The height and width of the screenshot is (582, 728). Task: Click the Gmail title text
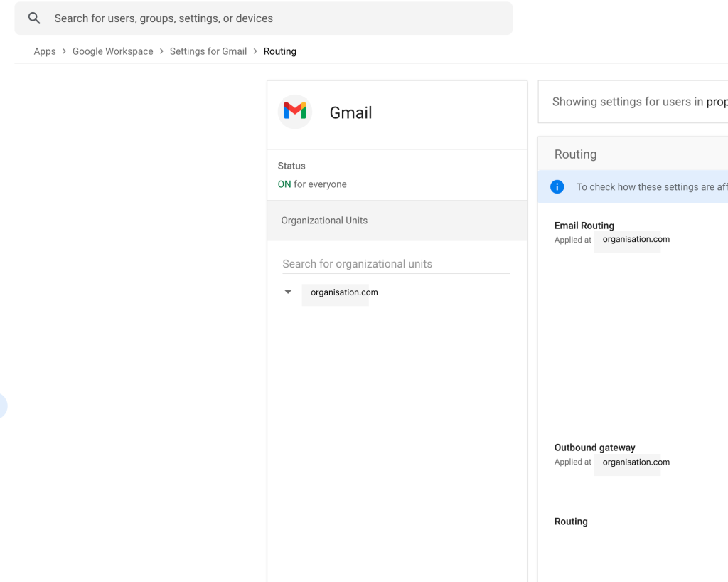(x=350, y=112)
